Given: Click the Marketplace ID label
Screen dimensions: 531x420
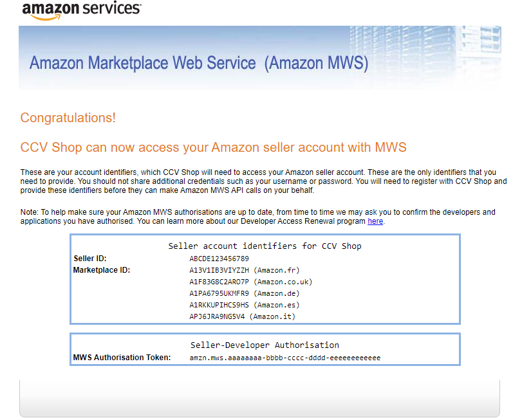Looking at the screenshot, I should [x=102, y=270].
